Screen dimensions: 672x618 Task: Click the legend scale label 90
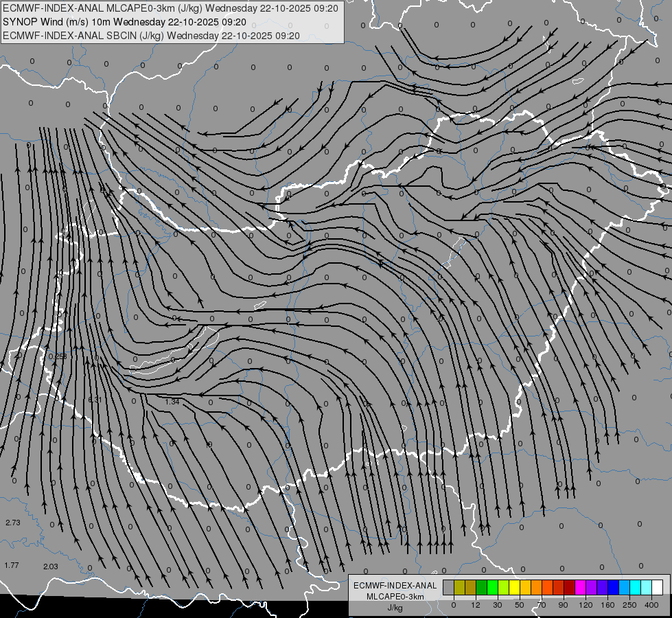point(563,605)
